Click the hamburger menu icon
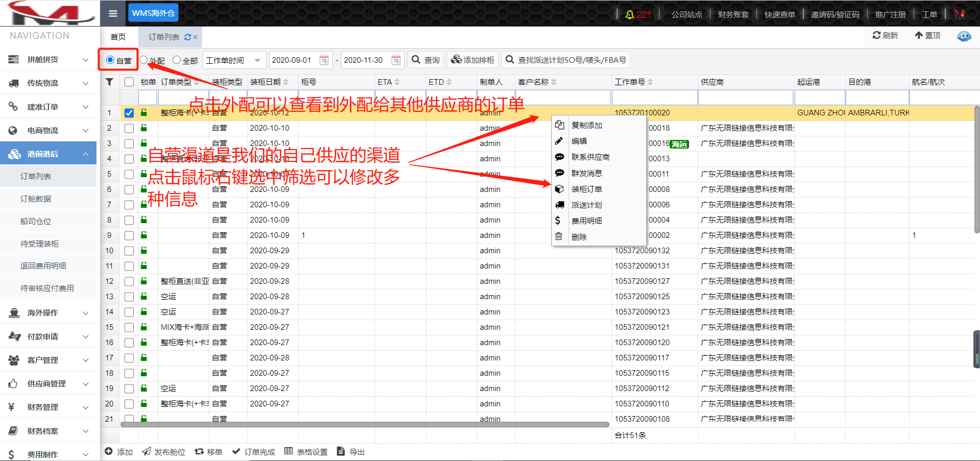Viewport: 980px width, 461px height. pyautogui.click(x=113, y=13)
